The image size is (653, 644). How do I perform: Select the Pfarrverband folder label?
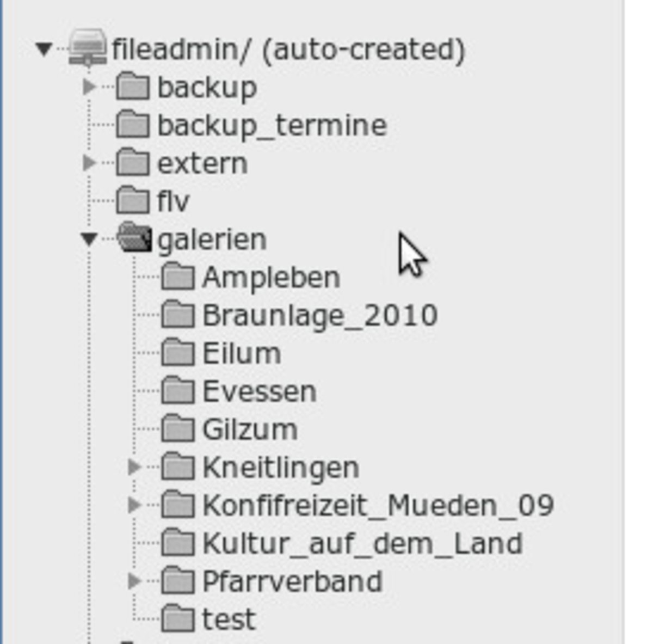[x=292, y=581]
